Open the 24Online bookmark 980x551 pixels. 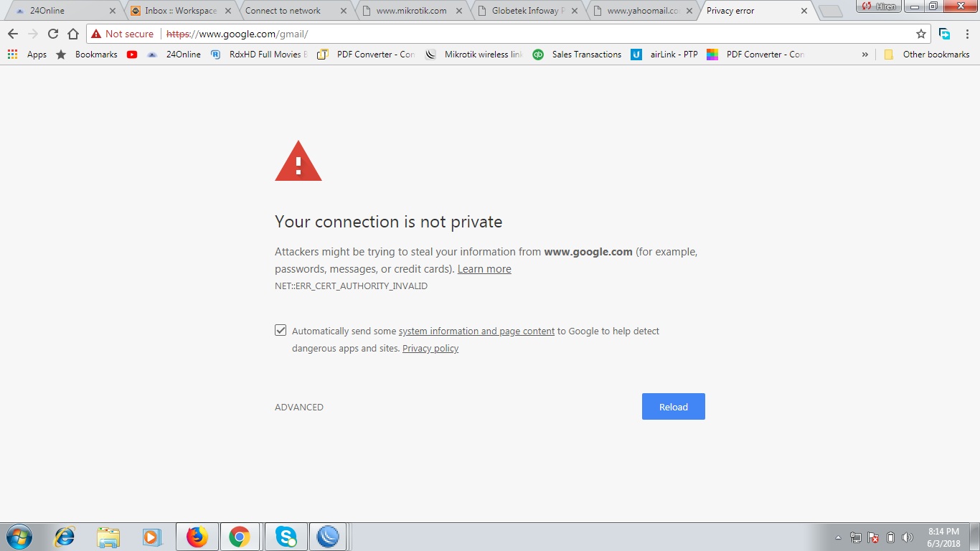coord(174,55)
